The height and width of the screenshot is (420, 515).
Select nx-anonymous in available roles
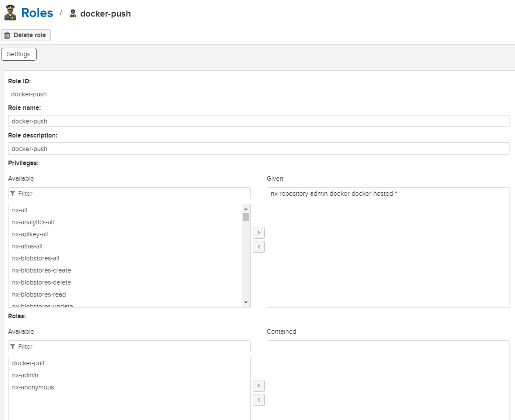point(33,387)
